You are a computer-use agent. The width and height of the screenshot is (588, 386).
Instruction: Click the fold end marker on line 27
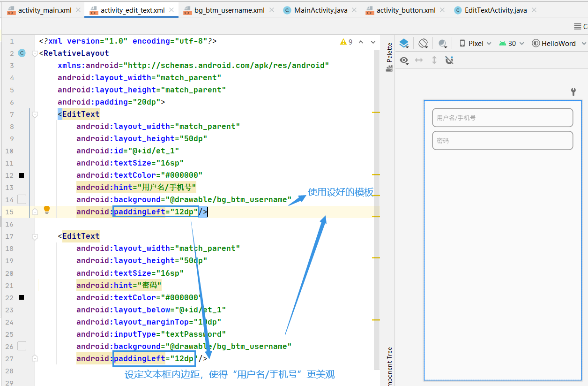tap(35, 358)
